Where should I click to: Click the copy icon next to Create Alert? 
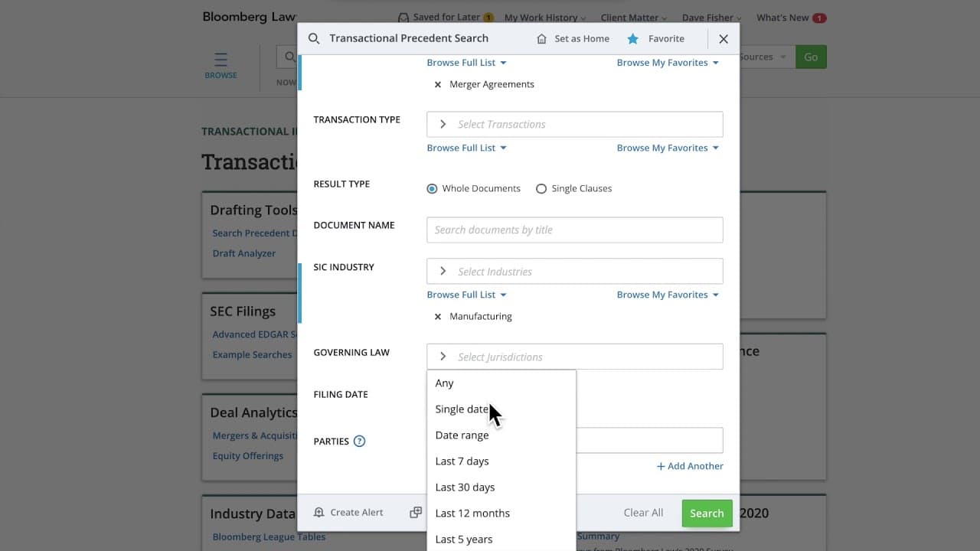point(416,513)
